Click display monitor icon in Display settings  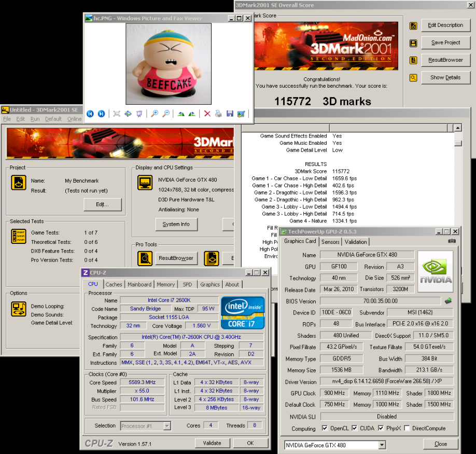[145, 183]
